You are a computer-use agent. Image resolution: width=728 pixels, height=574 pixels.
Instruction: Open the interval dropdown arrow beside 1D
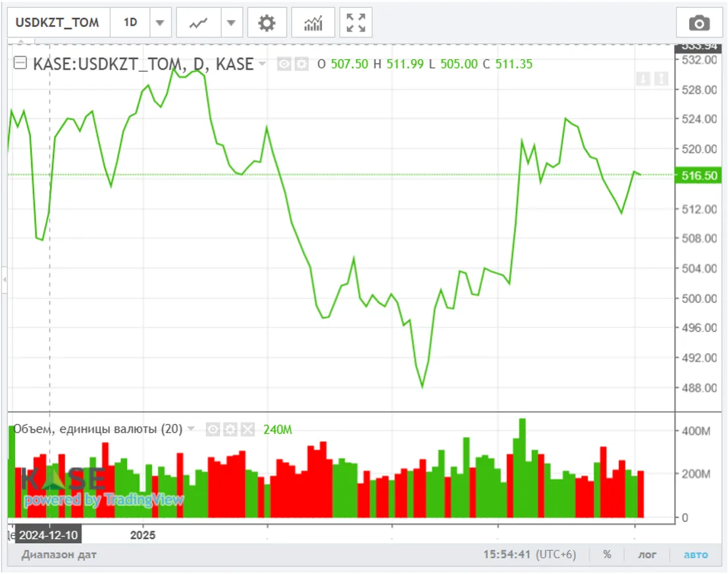[x=160, y=23]
